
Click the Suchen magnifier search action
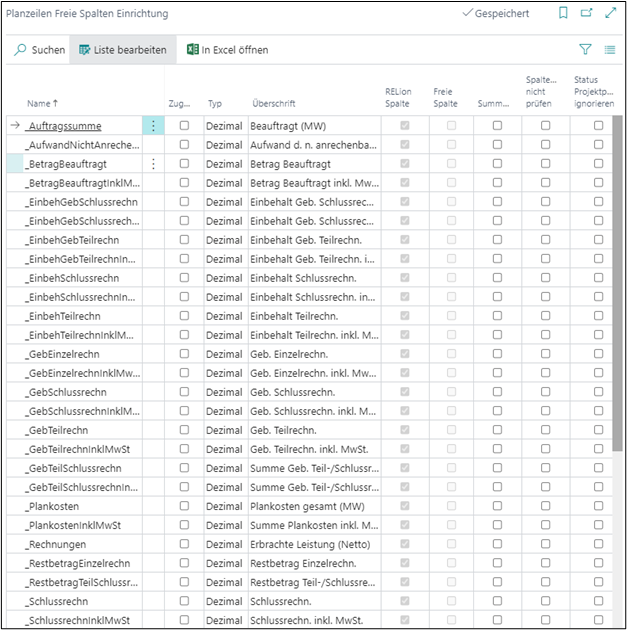click(x=40, y=49)
